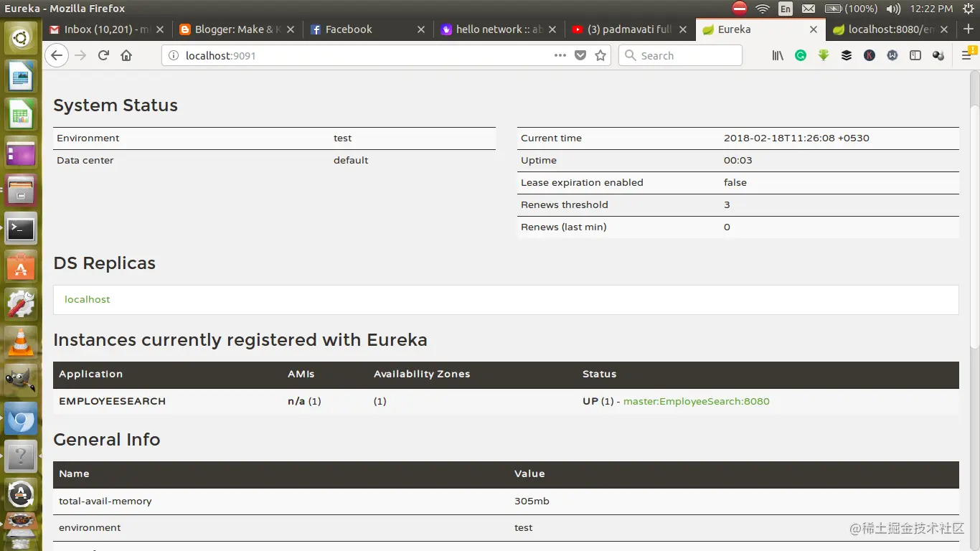This screenshot has width=980, height=551.
Task: Click the 305mb memory value
Action: [532, 501]
